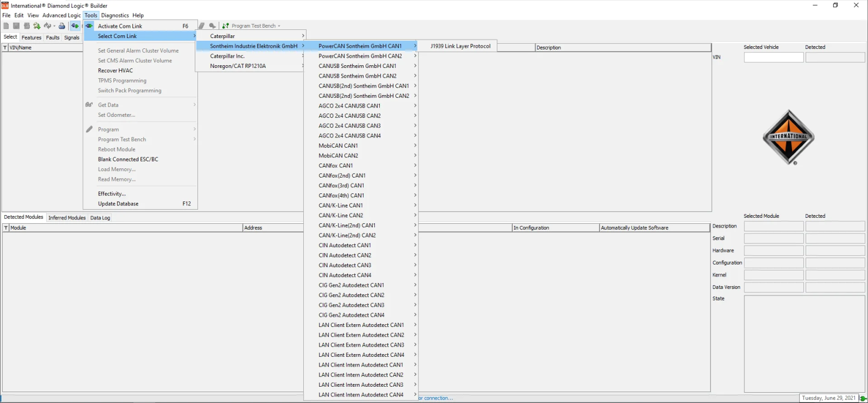868x403 pixels.
Task: Open the Advanced Logic menu
Action: pos(61,15)
